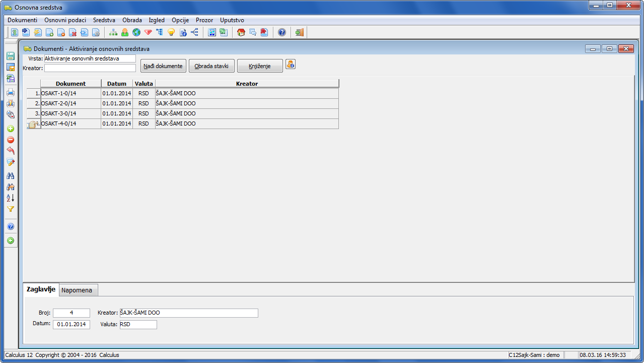
Task: Click the empty Kreator filter field
Action: [90, 68]
